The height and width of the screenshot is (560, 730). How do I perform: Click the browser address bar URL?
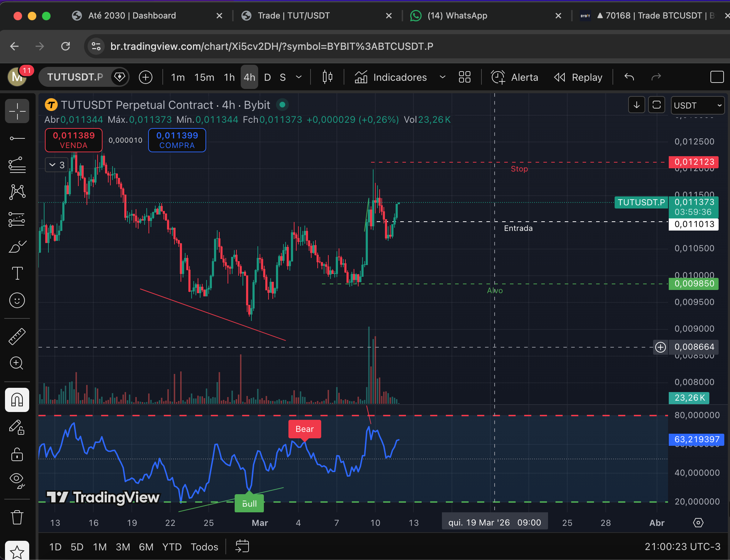click(272, 46)
